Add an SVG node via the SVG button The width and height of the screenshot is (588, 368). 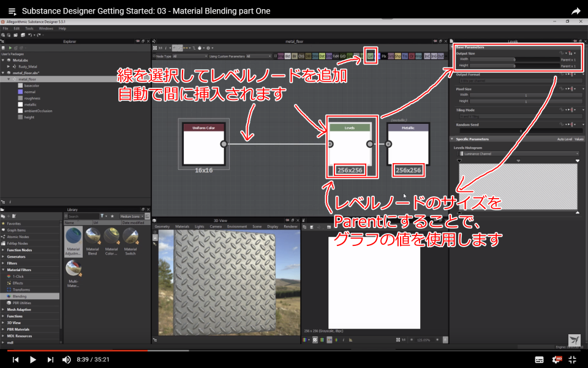tap(391, 56)
